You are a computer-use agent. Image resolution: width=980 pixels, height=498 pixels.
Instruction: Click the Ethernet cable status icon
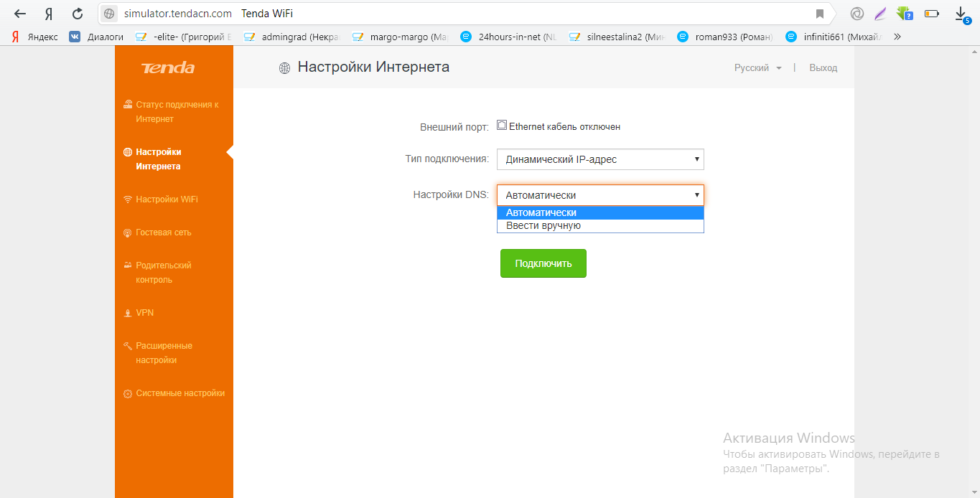501,125
